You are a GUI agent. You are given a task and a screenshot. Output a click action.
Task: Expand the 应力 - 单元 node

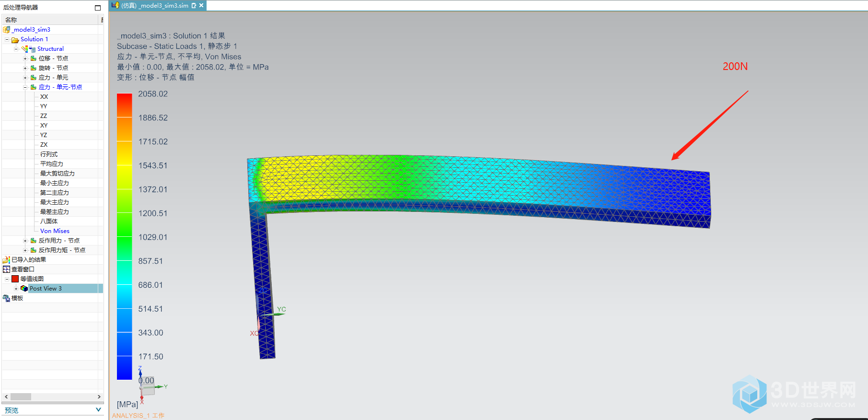(x=25, y=78)
